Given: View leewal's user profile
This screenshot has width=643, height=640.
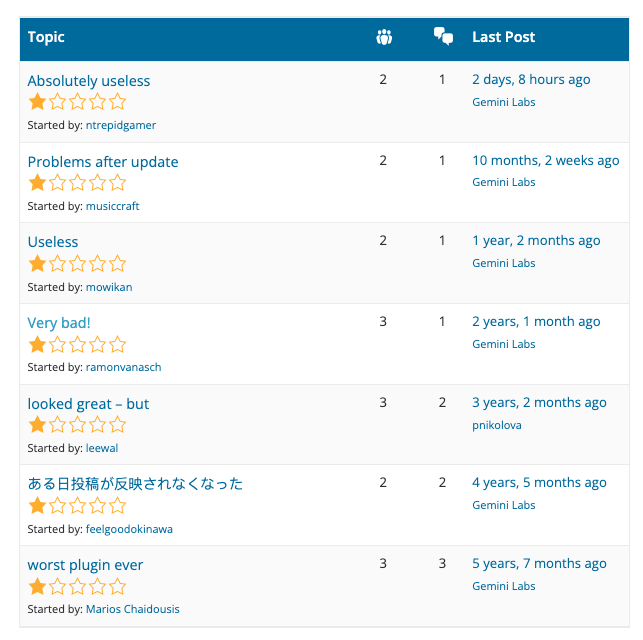Looking at the screenshot, I should click(102, 448).
